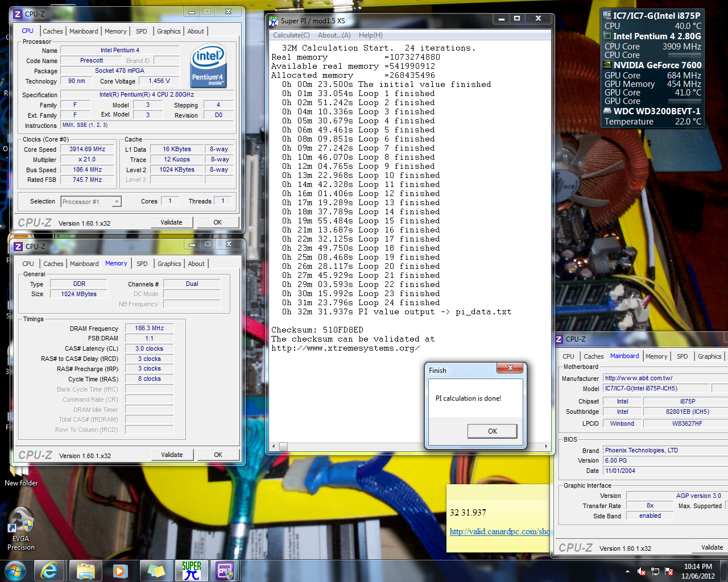This screenshot has width=728, height=582.
Task: Select the EVGA Precision desktop shortcut
Action: pos(21,529)
